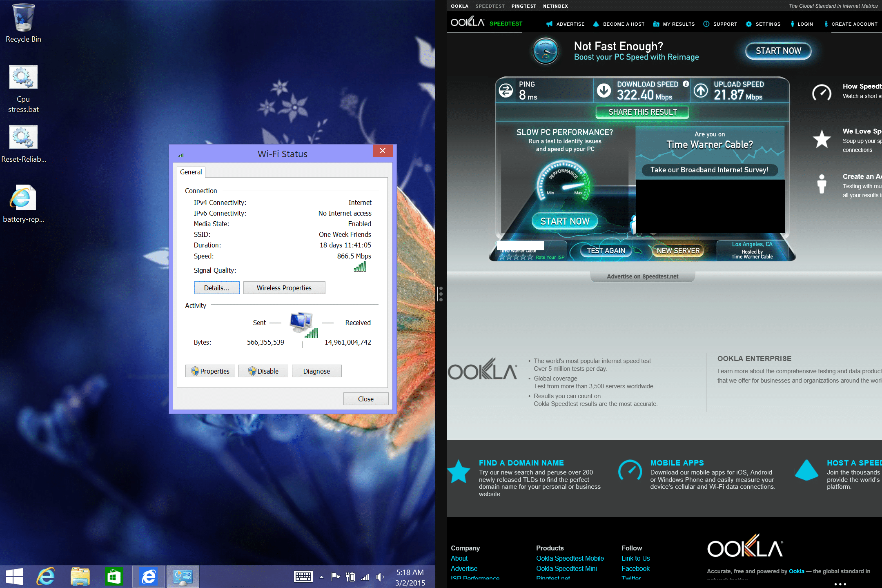Image resolution: width=882 pixels, height=588 pixels.
Task: Open SUPPORT in the navigation
Action: (x=720, y=24)
